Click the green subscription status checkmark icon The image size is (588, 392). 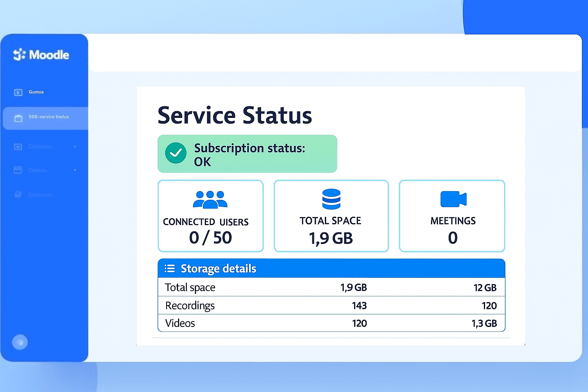click(x=176, y=153)
